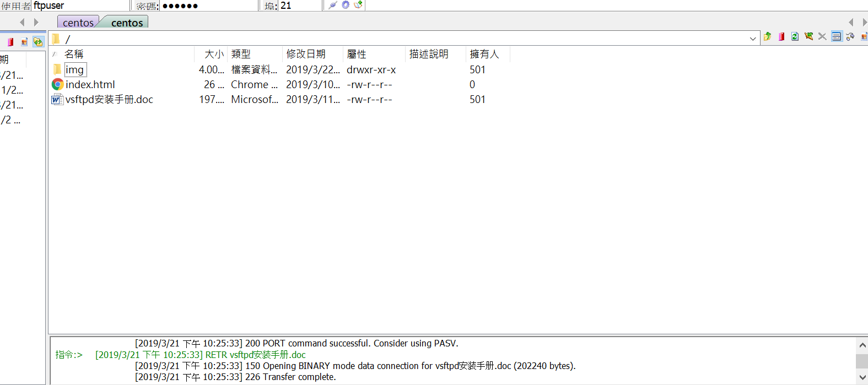The height and width of the screenshot is (385, 868).
Task: Click size value 197.... of the doc file
Action: click(212, 99)
